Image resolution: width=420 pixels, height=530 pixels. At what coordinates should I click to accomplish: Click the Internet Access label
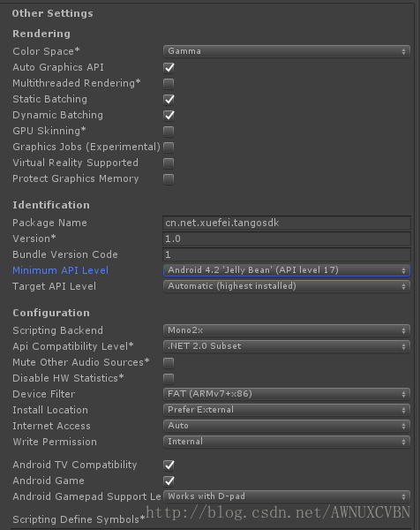pyautogui.click(x=51, y=426)
